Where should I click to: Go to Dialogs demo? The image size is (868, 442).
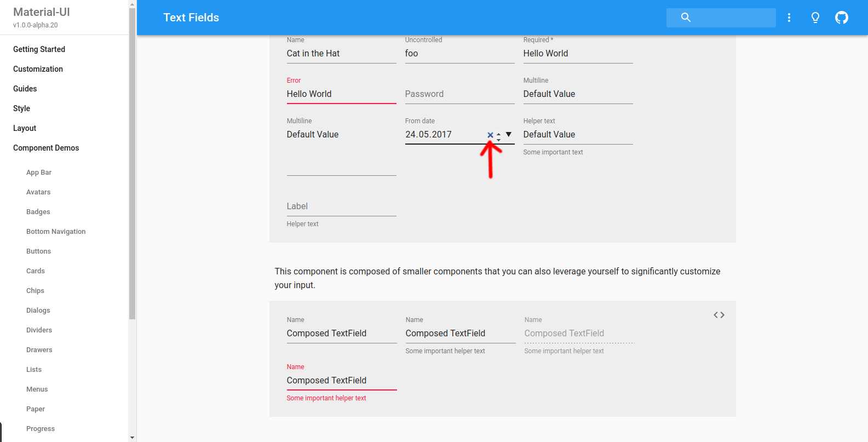pyautogui.click(x=38, y=311)
